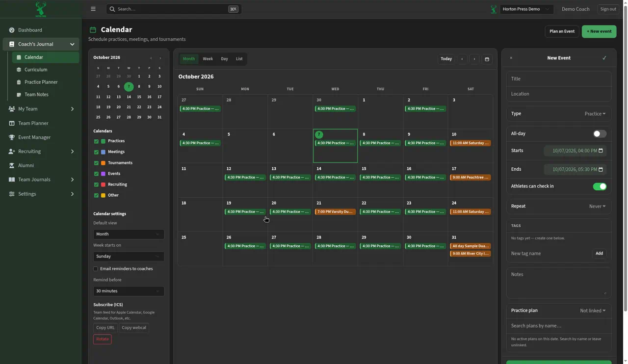Uncheck the Tournaments calendar checkbox
This screenshot has height=364, width=628.
[96, 163]
